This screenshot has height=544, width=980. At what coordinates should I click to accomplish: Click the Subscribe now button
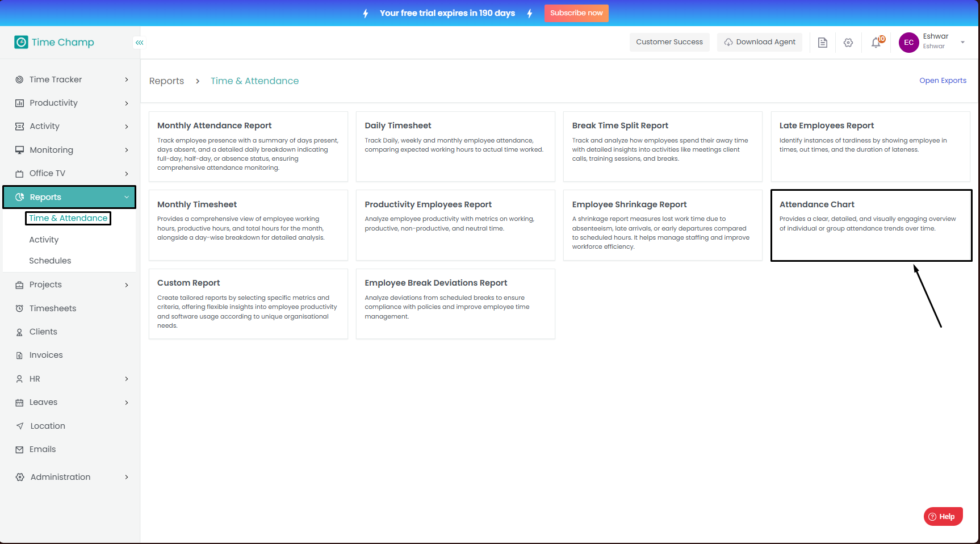(x=576, y=13)
